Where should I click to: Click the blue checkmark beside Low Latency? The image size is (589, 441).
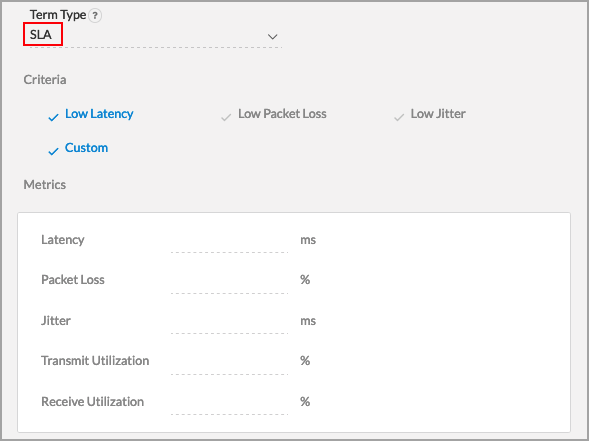pyautogui.click(x=53, y=118)
